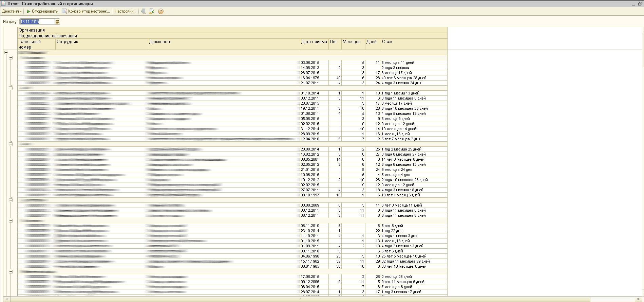Select the hire date cell 01.10.2014
Viewport: 644px width, 302px height.
pos(314,93)
